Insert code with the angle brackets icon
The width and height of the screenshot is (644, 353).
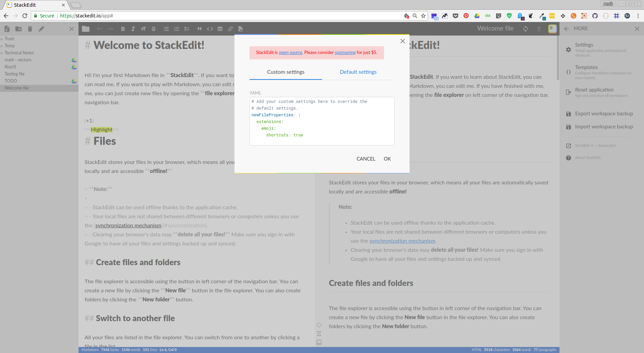(210, 29)
